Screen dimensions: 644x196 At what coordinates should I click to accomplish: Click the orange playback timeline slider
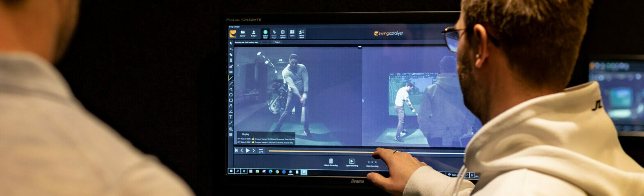tap(320, 151)
